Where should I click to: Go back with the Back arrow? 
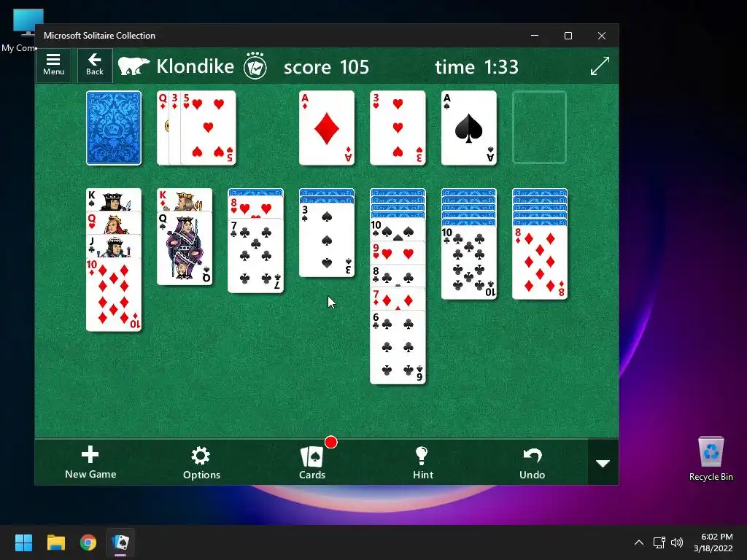click(94, 65)
